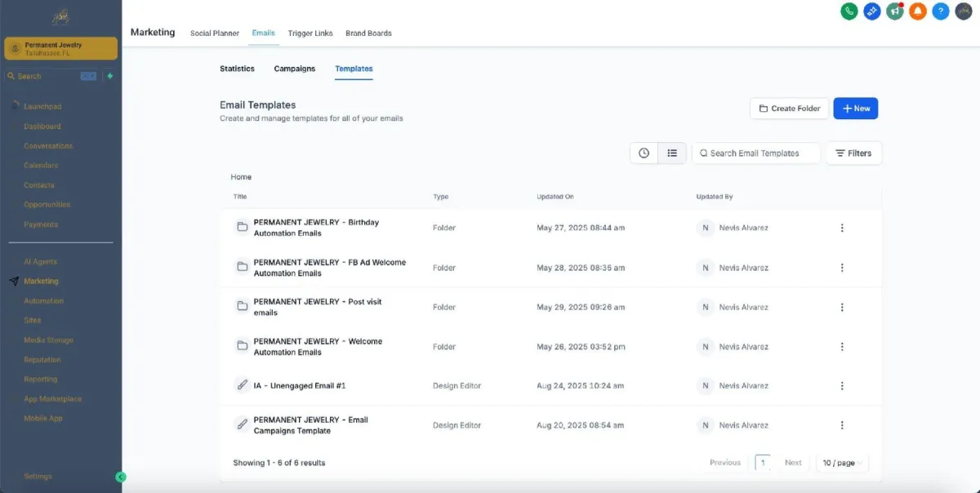Open the orange notifications bell
Image resolution: width=980 pixels, height=493 pixels.
click(918, 11)
